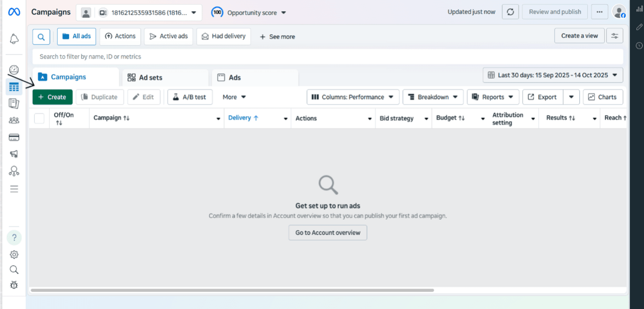Open the billing card icon in sidebar
Image resolution: width=644 pixels, height=309 pixels.
coord(14,137)
